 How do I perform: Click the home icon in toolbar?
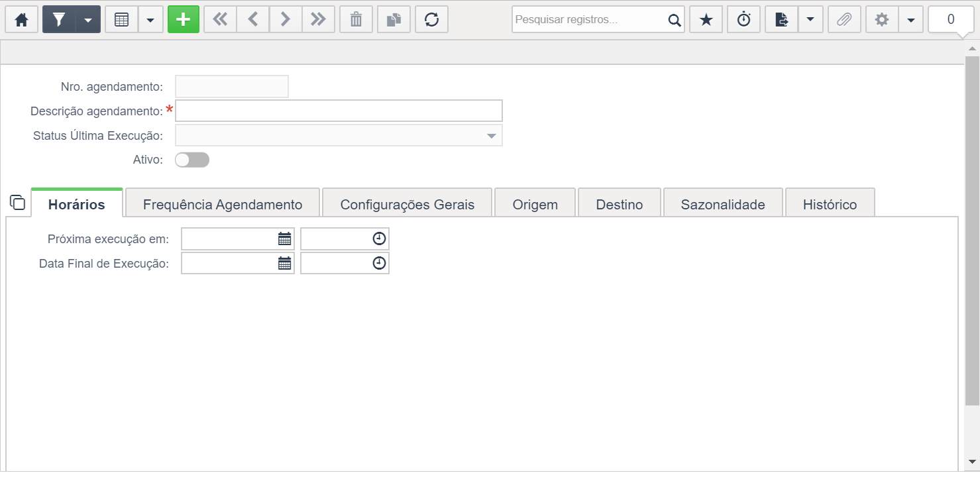(22, 20)
